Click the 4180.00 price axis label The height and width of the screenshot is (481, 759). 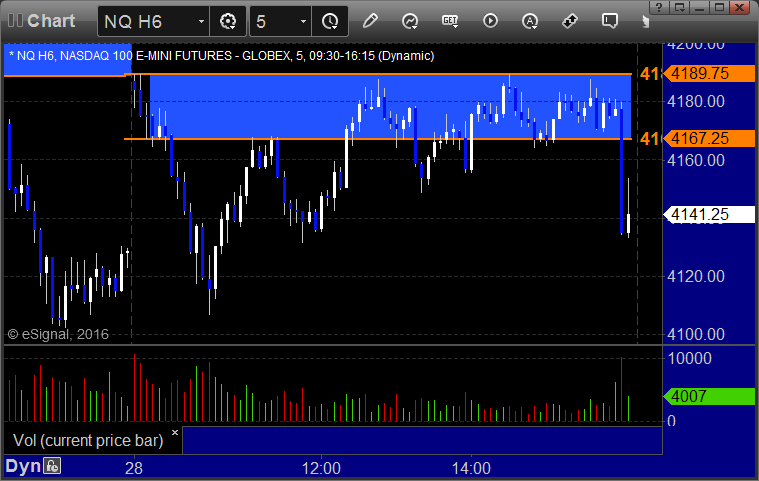(x=696, y=102)
